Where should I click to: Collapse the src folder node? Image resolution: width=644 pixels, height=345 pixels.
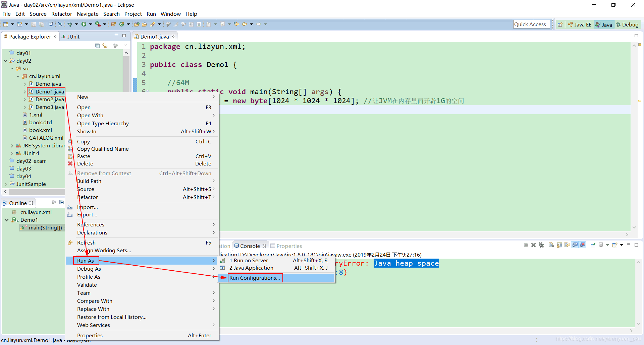12,69
